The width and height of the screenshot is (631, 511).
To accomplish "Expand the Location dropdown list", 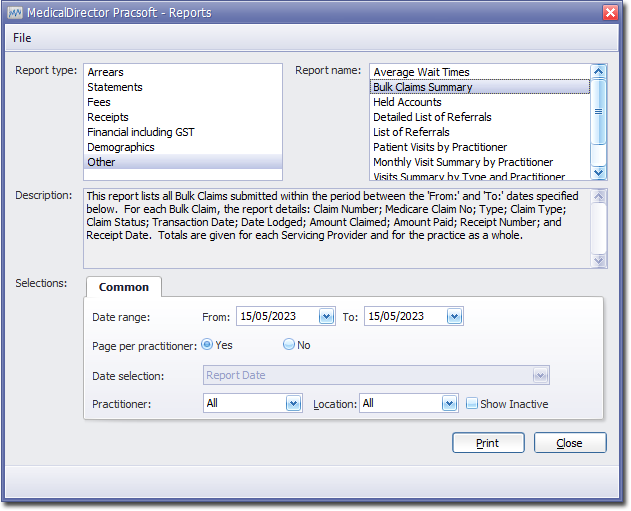I will coord(450,404).
